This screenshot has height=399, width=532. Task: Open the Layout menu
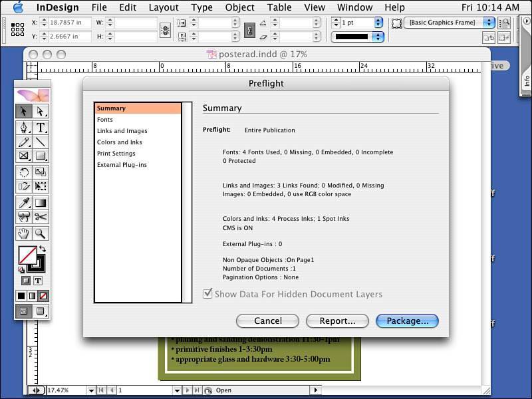pyautogui.click(x=163, y=7)
